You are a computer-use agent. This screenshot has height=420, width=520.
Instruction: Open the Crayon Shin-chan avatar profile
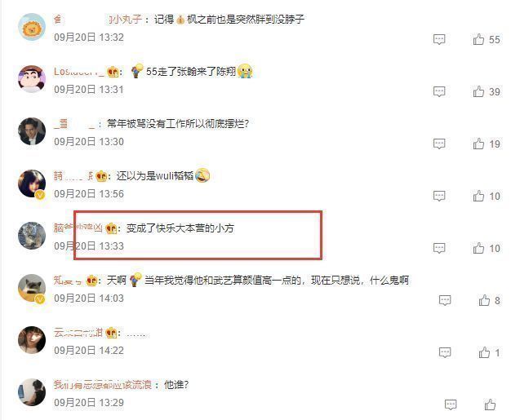pos(32,79)
